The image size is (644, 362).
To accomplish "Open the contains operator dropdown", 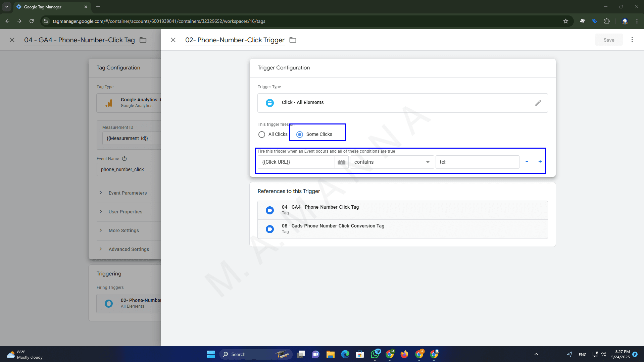I will [392, 162].
